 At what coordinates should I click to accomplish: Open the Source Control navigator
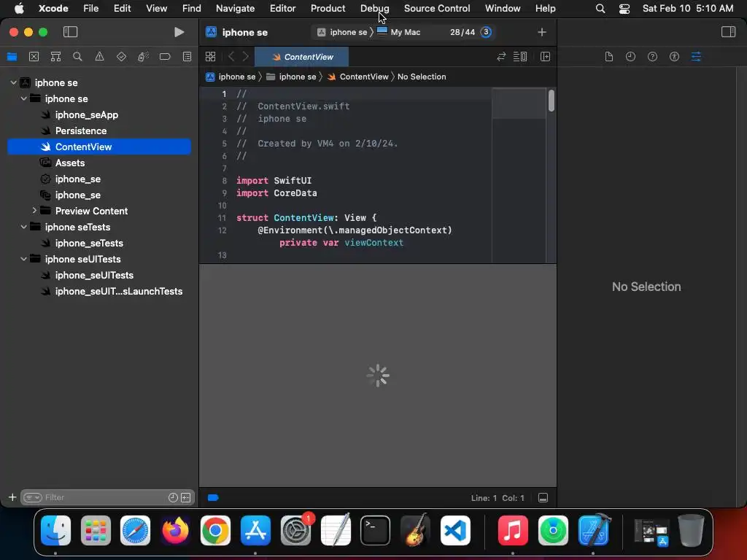[34, 57]
